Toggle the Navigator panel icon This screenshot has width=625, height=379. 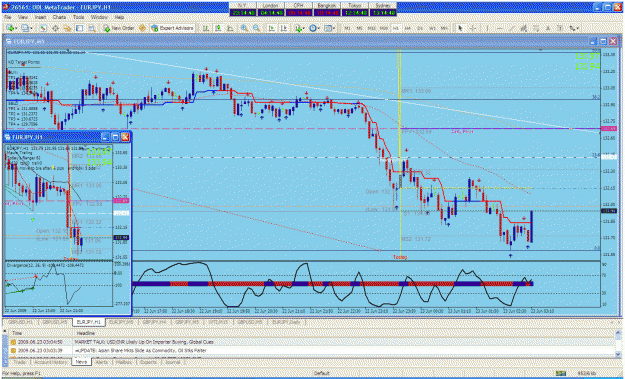click(67, 28)
